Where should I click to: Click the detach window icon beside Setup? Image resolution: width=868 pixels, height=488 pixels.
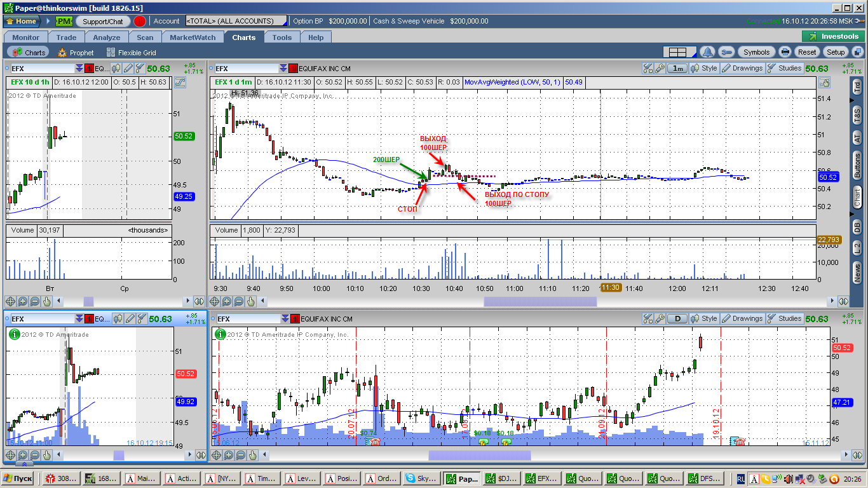[x=857, y=52]
